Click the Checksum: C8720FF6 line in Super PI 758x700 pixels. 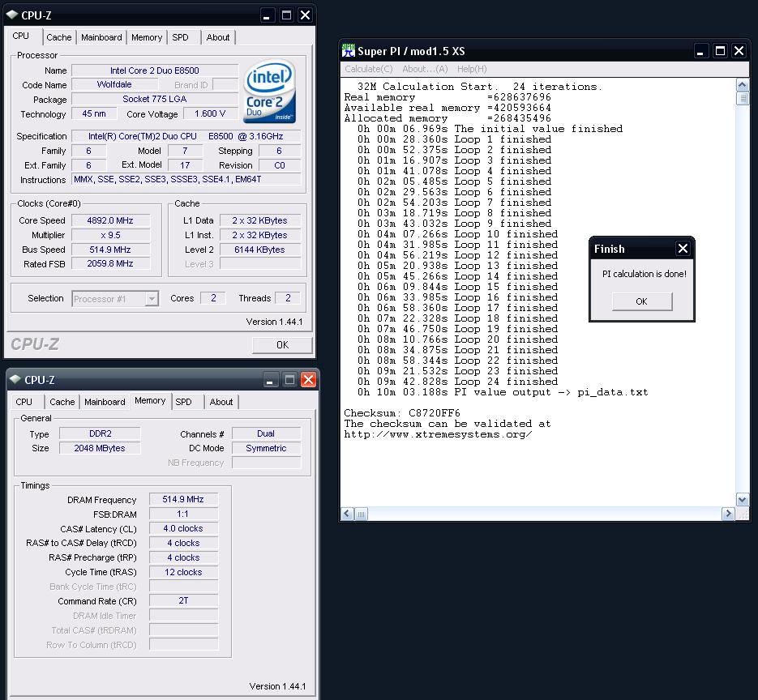pos(402,413)
